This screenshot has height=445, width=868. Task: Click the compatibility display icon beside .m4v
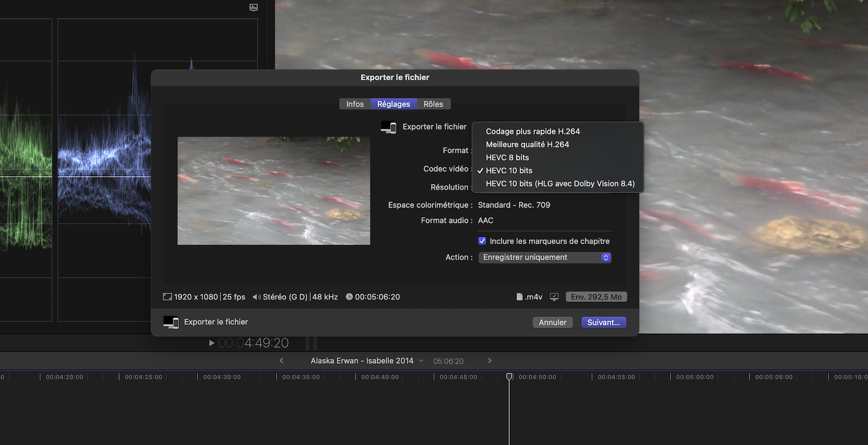(554, 297)
